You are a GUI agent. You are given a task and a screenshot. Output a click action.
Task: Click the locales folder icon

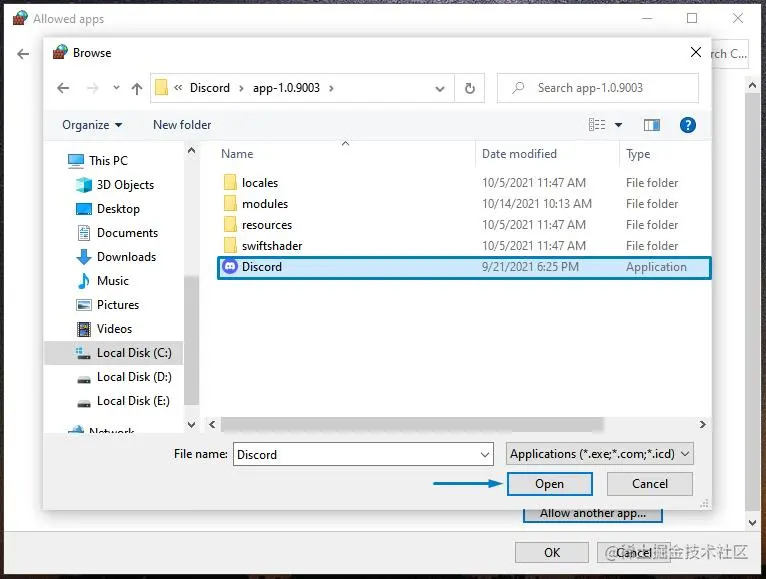pos(230,182)
